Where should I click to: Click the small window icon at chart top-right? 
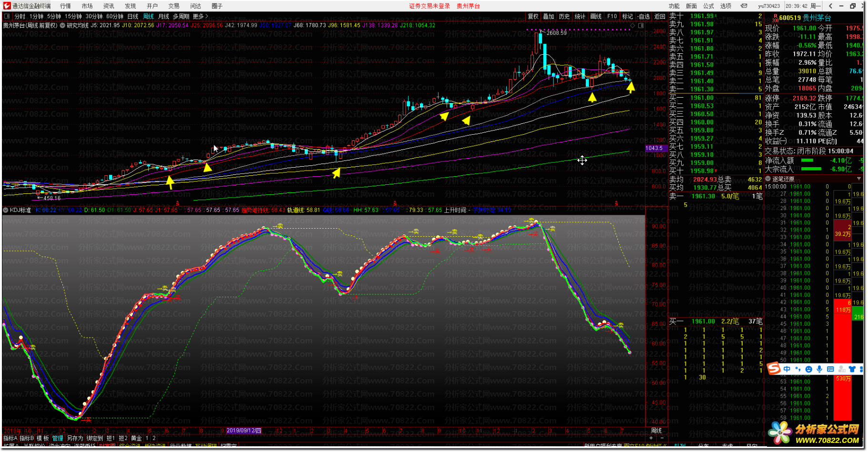coord(641,25)
